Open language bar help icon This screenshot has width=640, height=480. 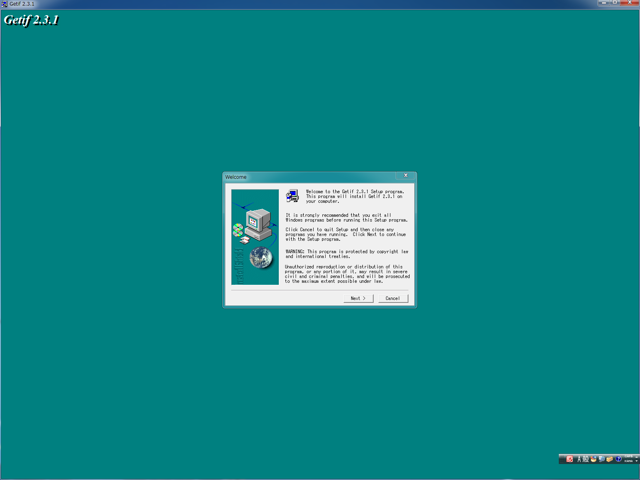pyautogui.click(x=618, y=459)
